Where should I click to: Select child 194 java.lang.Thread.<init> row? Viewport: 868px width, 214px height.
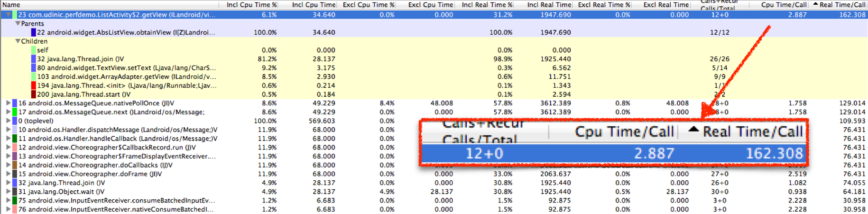tap(126, 86)
